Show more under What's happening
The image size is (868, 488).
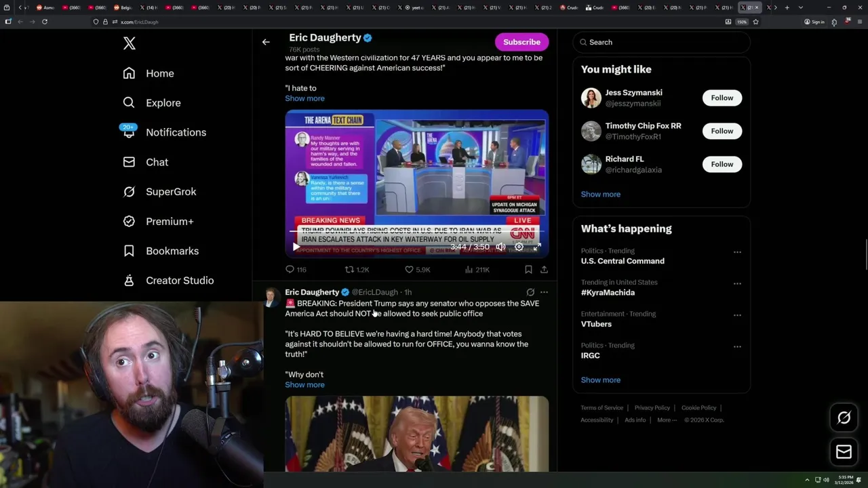click(x=601, y=380)
